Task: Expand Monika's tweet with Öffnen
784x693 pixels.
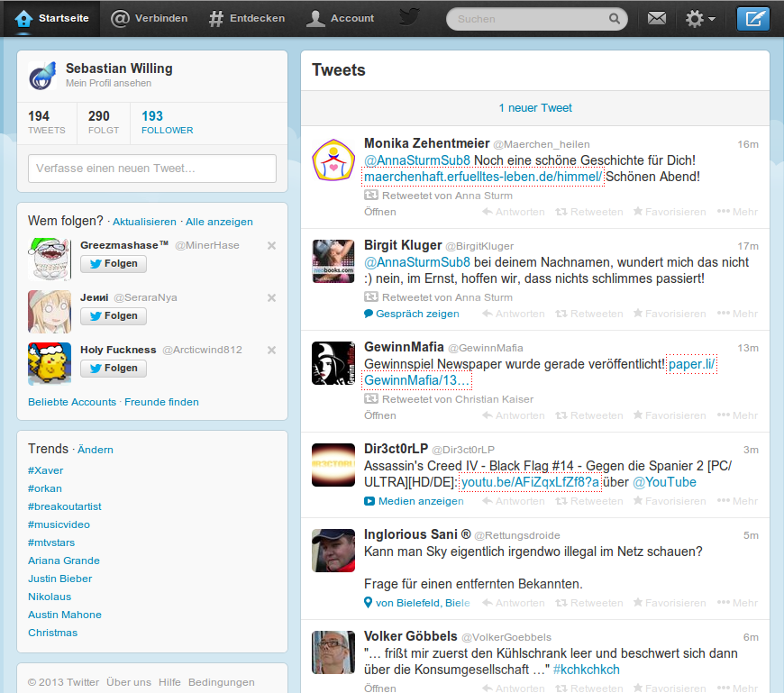Action: [380, 212]
